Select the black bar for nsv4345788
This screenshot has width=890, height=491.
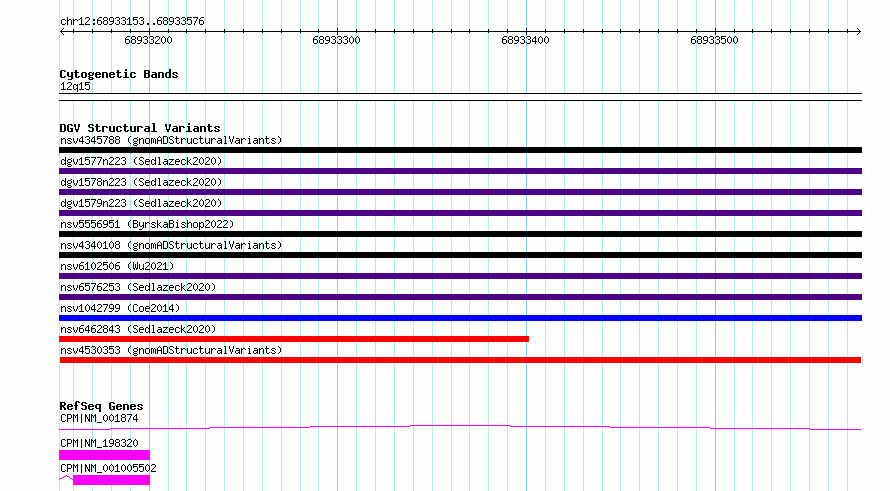click(460, 150)
